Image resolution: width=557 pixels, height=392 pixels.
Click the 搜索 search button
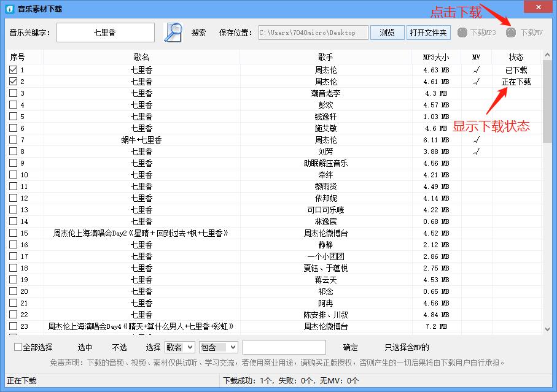coord(198,33)
